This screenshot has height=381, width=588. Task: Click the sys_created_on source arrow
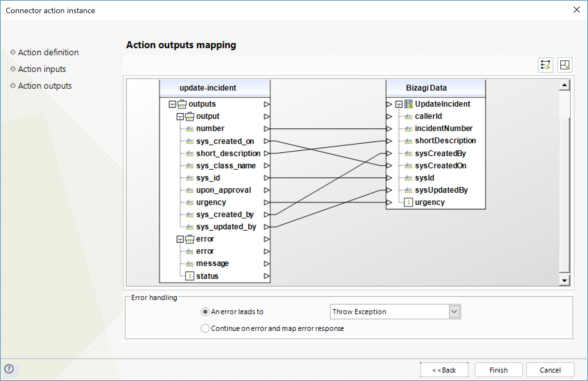(x=267, y=141)
